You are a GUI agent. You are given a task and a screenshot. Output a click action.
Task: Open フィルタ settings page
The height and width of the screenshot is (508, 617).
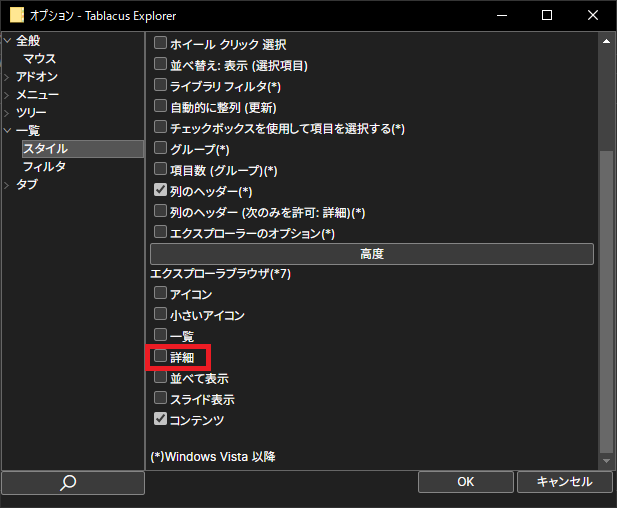pyautogui.click(x=44, y=167)
